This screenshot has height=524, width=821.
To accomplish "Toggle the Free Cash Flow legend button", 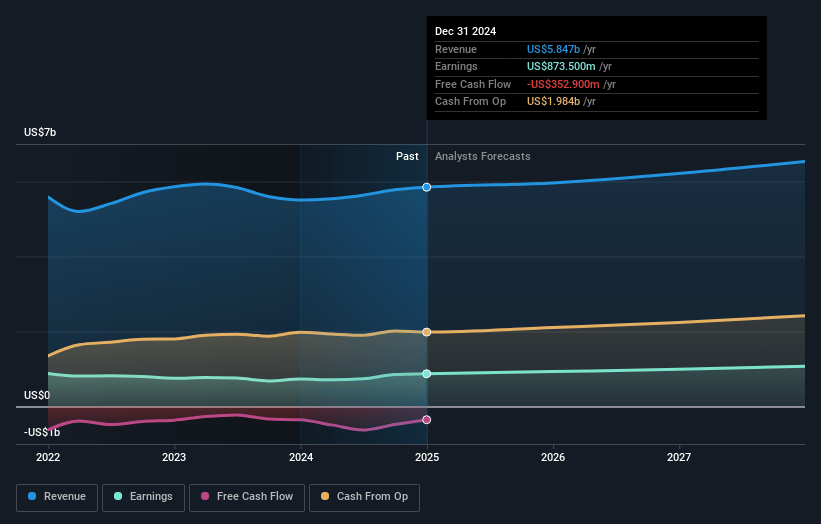I will point(247,497).
